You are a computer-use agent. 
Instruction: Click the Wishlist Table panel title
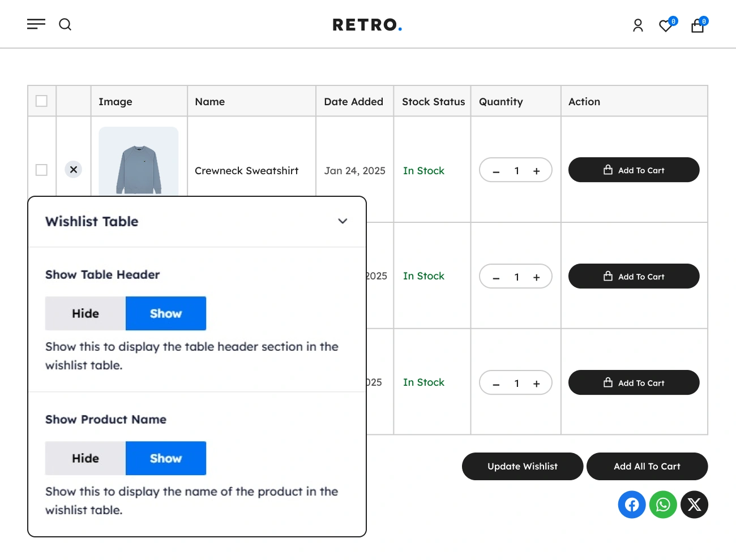(92, 221)
